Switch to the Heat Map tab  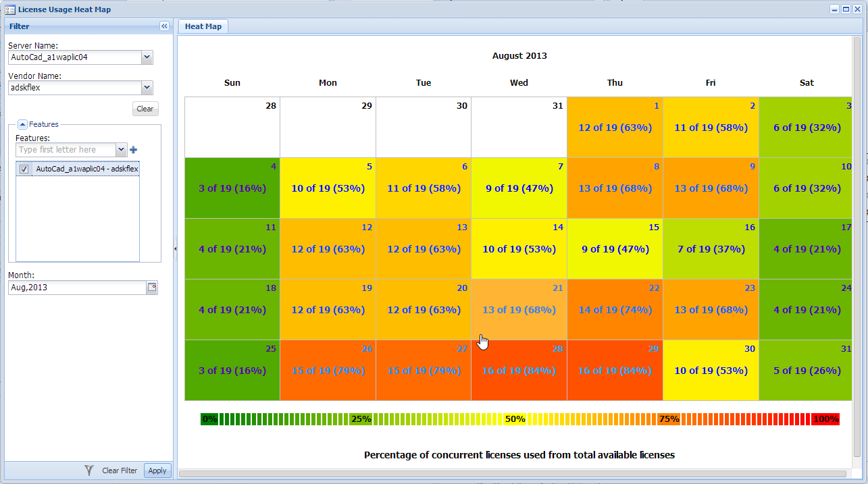203,26
